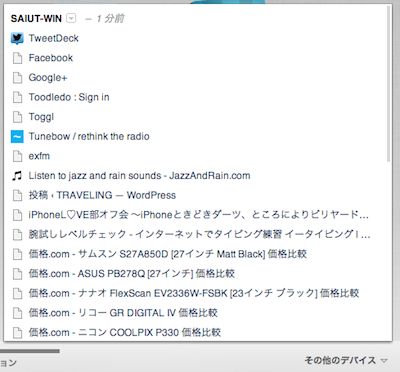Click page icon beside FlexScan EV2336W entry

tap(17, 293)
